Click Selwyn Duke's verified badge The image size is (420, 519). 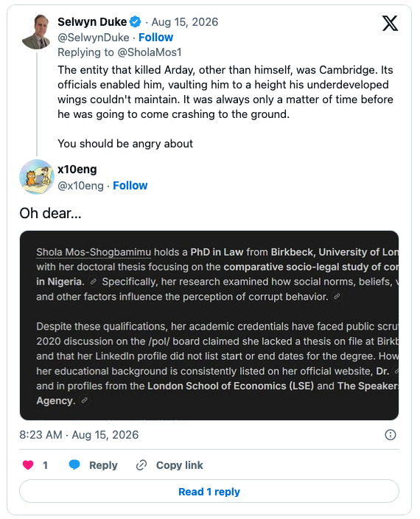(x=135, y=22)
